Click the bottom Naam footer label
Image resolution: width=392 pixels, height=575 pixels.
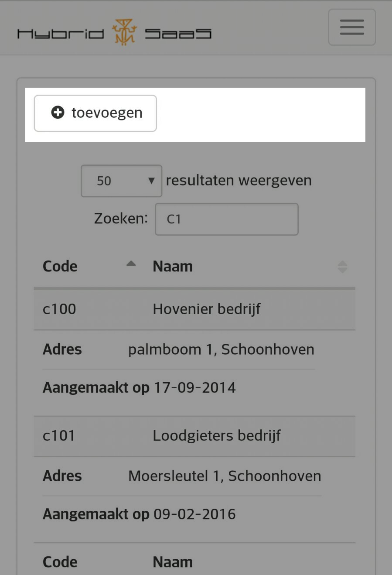tap(173, 562)
